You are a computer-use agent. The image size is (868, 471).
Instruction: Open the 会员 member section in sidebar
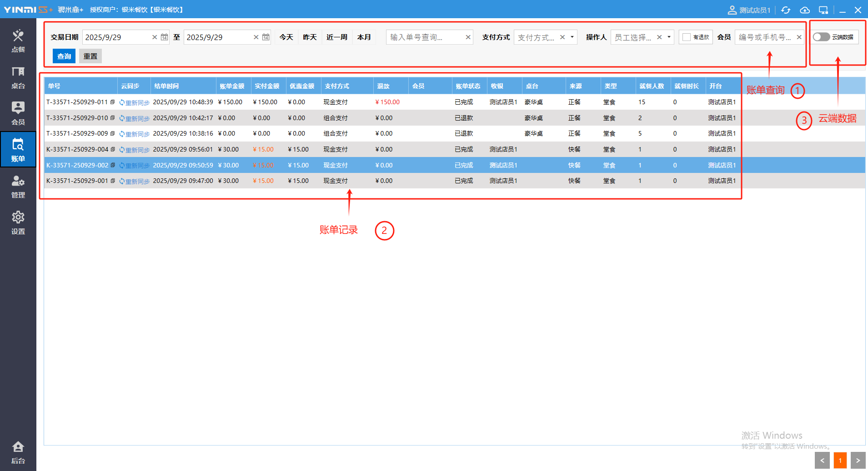click(x=18, y=113)
